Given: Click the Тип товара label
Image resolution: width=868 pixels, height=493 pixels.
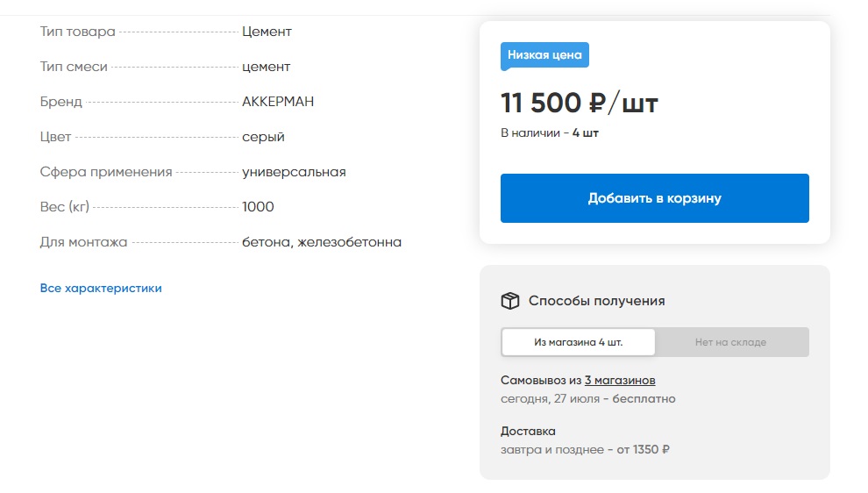Looking at the screenshot, I should [77, 32].
